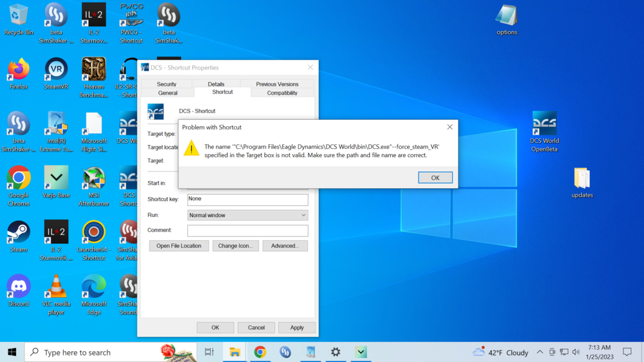Click Apply in the Shortcut Properties window

297,327
